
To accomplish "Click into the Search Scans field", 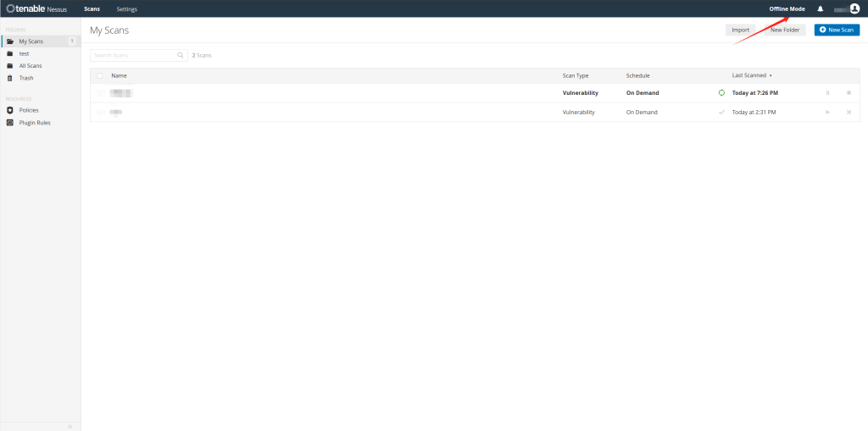I will pyautogui.click(x=134, y=55).
